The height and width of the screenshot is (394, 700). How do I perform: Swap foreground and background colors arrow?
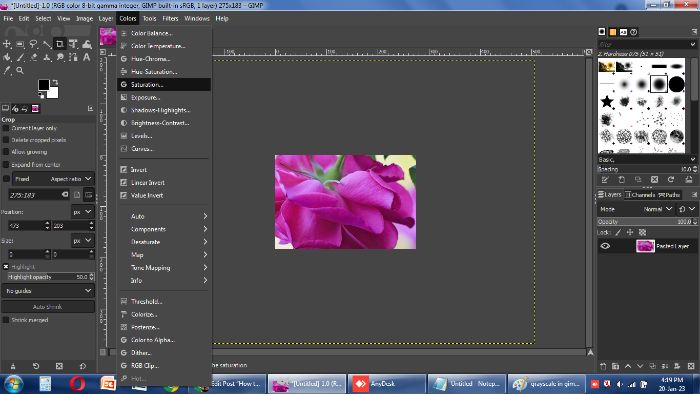tap(55, 83)
